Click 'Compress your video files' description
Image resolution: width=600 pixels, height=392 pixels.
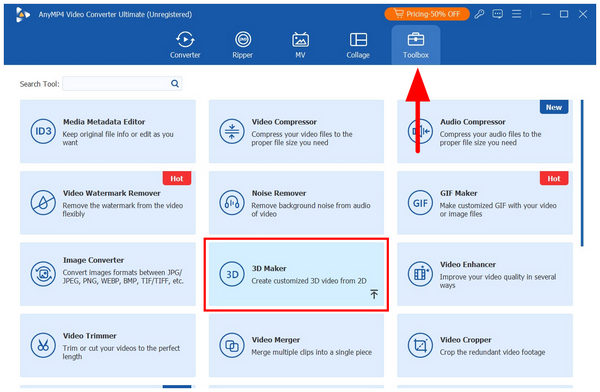pos(302,138)
